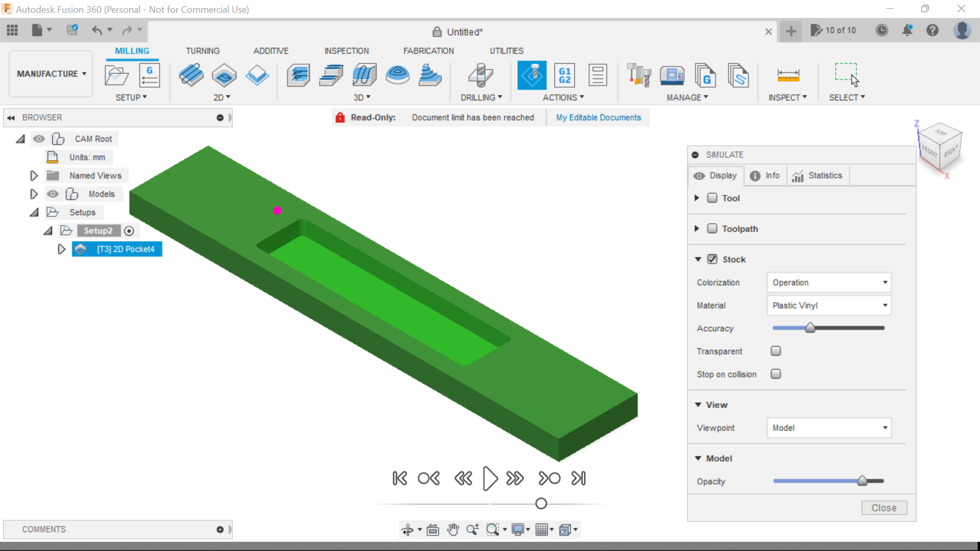
Task: Enable the Transparent stock checkbox
Action: 775,350
